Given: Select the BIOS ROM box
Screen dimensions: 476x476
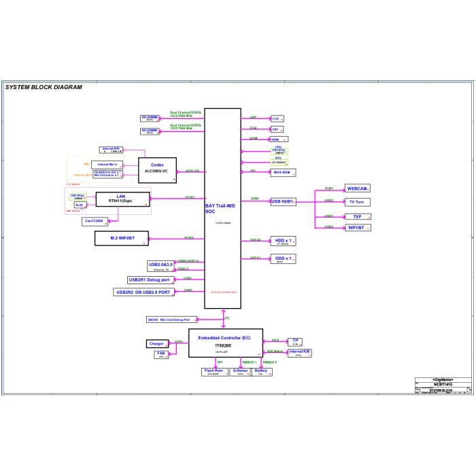Looking at the screenshot, I should click(x=284, y=173).
